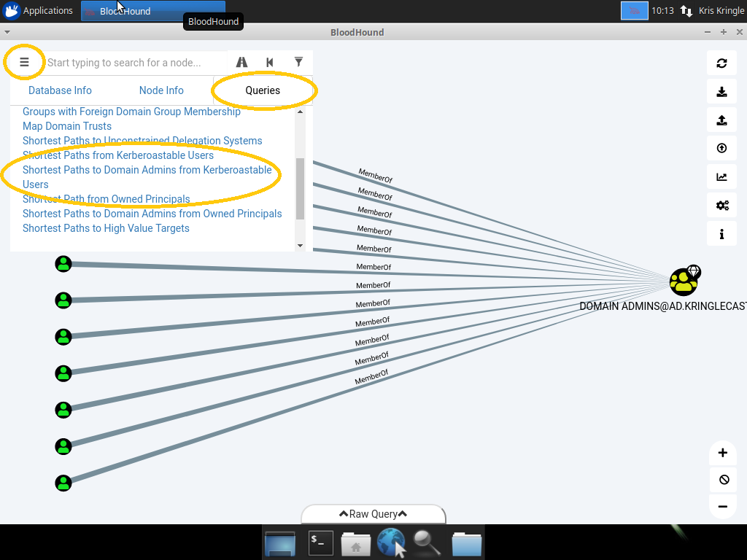Run Groups with Foreign Domain Group Membership query

pos(131,112)
